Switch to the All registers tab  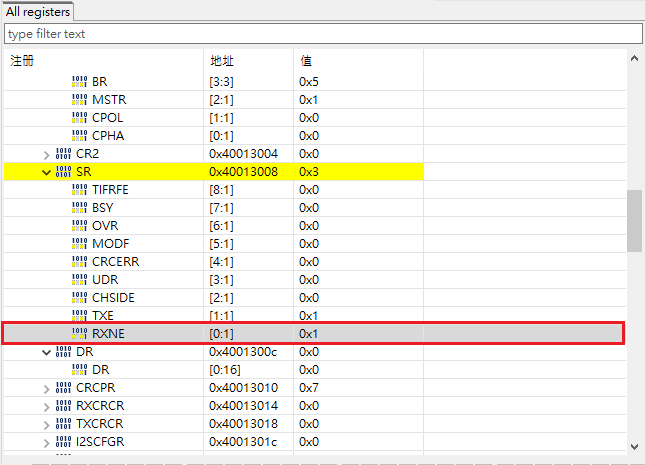(x=38, y=12)
